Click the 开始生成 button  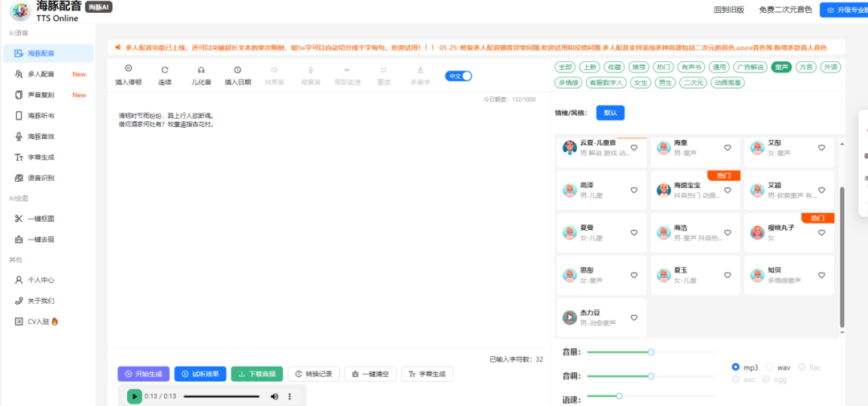pyautogui.click(x=143, y=374)
